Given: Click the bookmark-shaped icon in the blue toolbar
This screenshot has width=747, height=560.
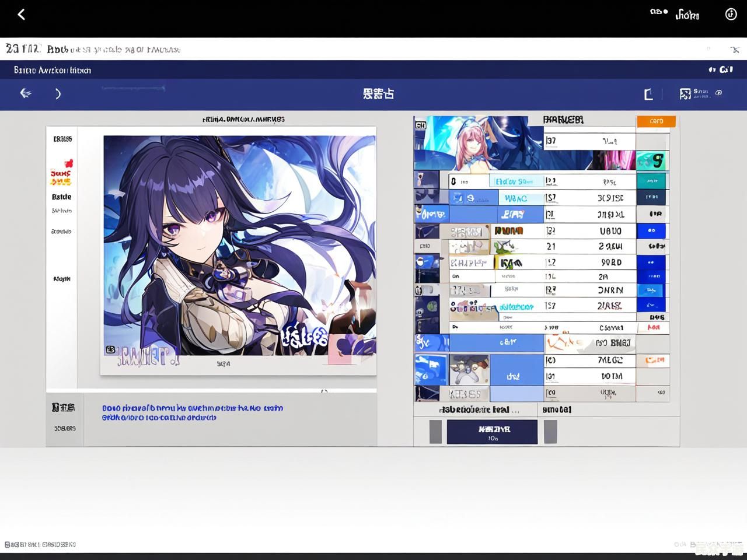Looking at the screenshot, I should pyautogui.click(x=648, y=94).
